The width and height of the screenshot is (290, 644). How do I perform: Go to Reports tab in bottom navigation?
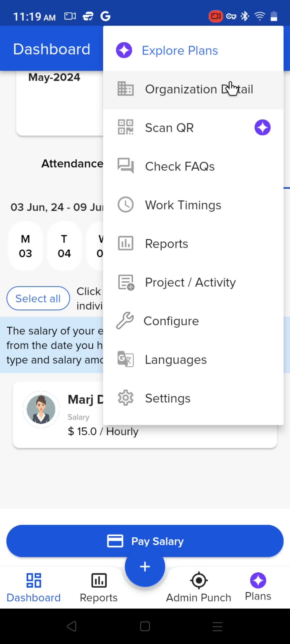coord(99,587)
